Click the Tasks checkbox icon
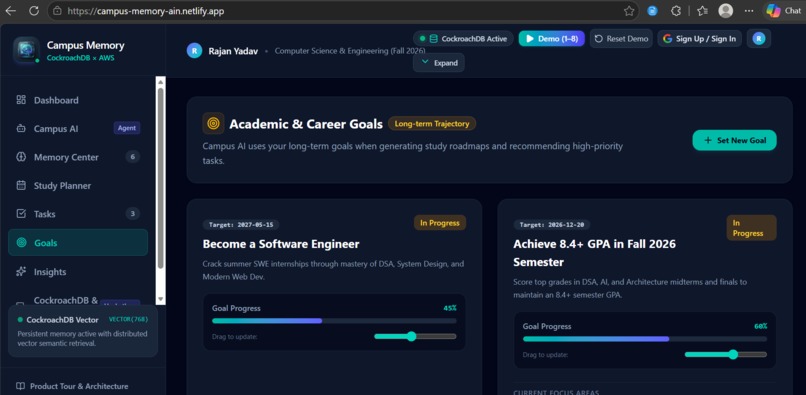This screenshot has width=806, height=395. point(21,213)
